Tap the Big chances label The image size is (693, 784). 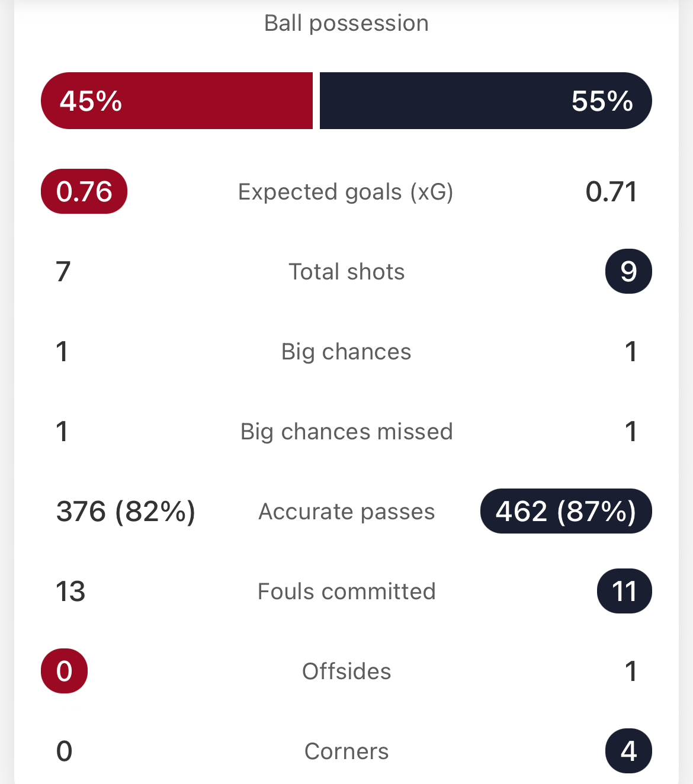click(346, 352)
